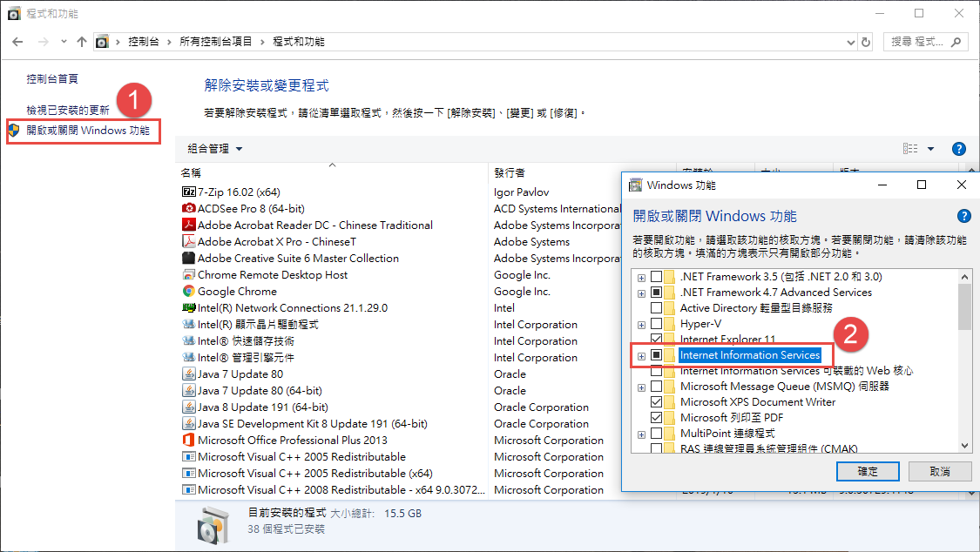Sort the list by 發行者 column header
The height and width of the screenshot is (552, 980).
(x=510, y=172)
